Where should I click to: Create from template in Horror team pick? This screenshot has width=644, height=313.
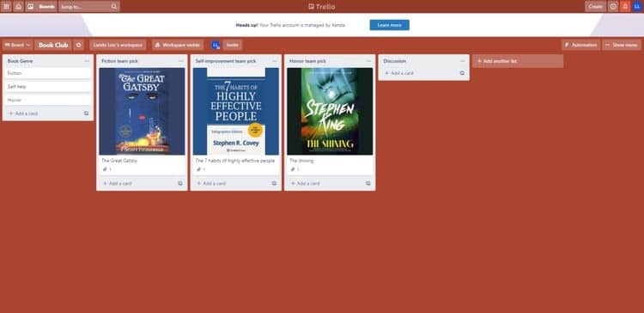[368, 183]
